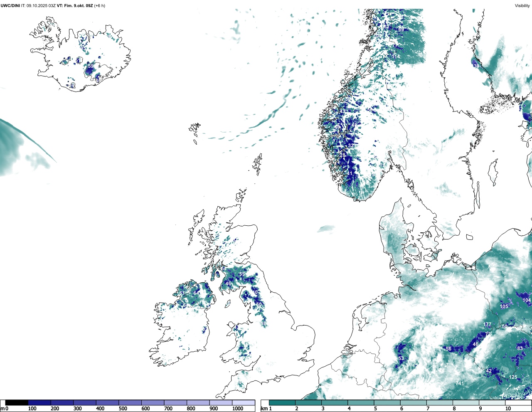
Task: Click the 3–4 km teal legend swatch
Action: (335, 402)
